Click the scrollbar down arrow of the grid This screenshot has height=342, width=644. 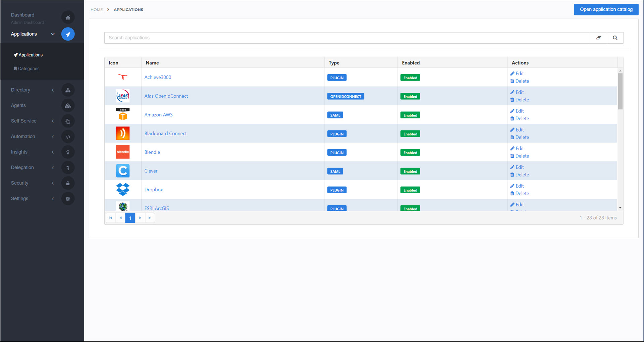pos(620,208)
